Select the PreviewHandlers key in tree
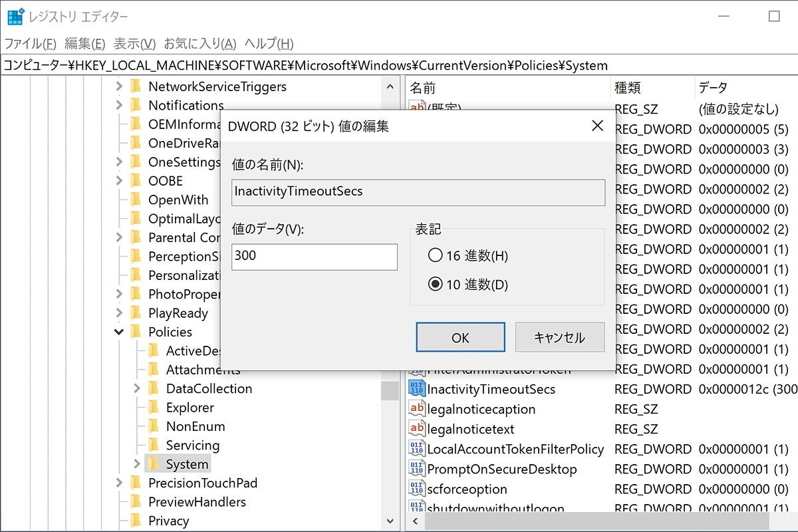This screenshot has width=798, height=532. (x=197, y=502)
